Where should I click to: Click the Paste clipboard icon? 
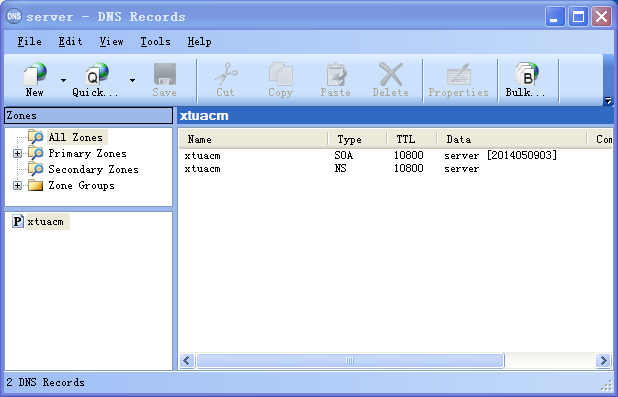point(336,74)
